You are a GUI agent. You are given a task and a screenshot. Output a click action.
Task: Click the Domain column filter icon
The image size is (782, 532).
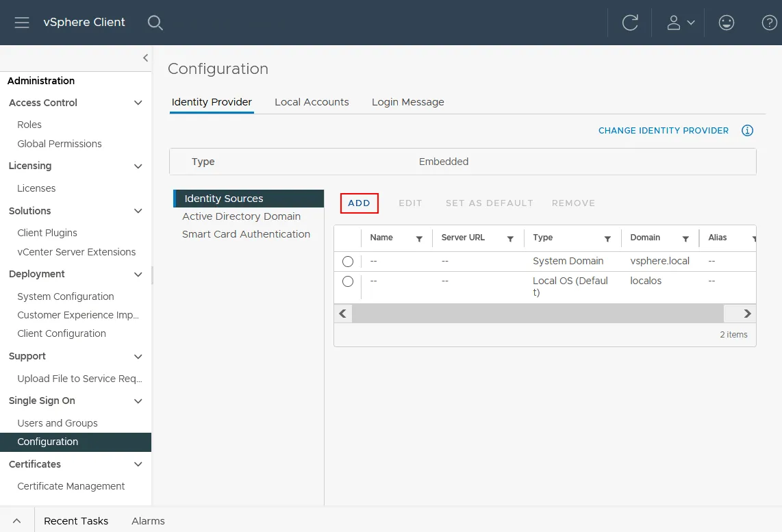pos(685,239)
